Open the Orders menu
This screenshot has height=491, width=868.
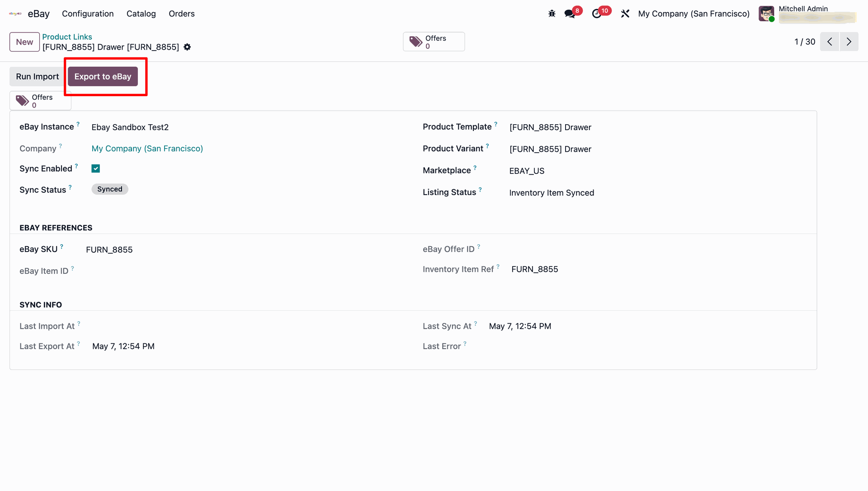coord(182,14)
